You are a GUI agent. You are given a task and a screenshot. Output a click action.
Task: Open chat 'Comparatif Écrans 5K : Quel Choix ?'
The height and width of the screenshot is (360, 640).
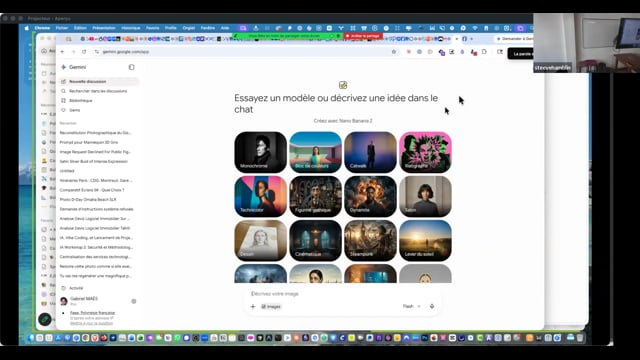[x=92, y=190]
